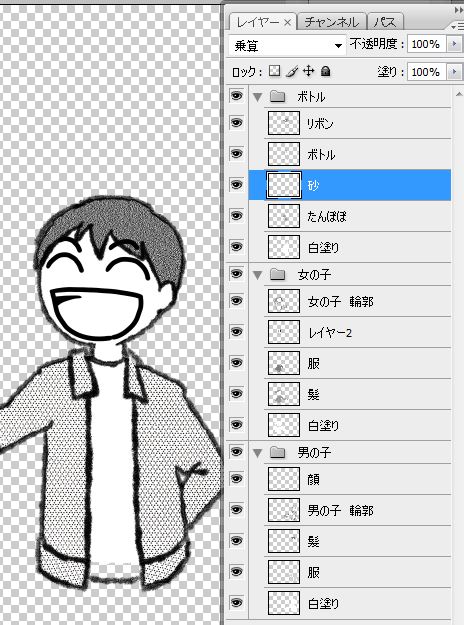Click the 女の子 group folder icon
Viewport: 464px width, 625px height.
(277, 274)
